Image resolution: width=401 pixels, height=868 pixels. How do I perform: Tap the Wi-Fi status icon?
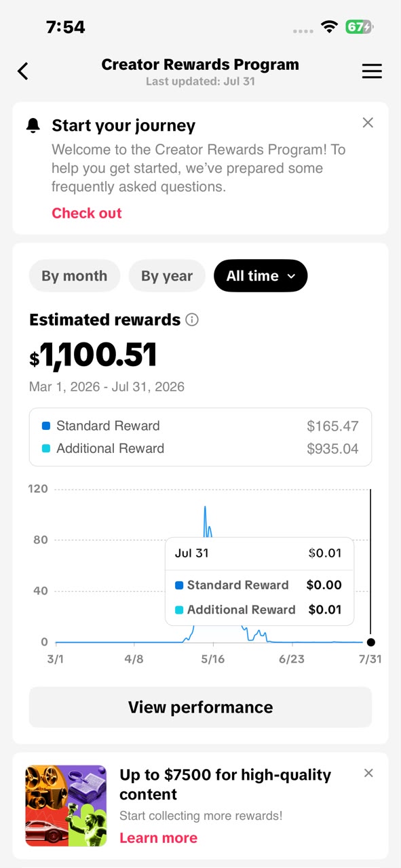[x=330, y=27]
